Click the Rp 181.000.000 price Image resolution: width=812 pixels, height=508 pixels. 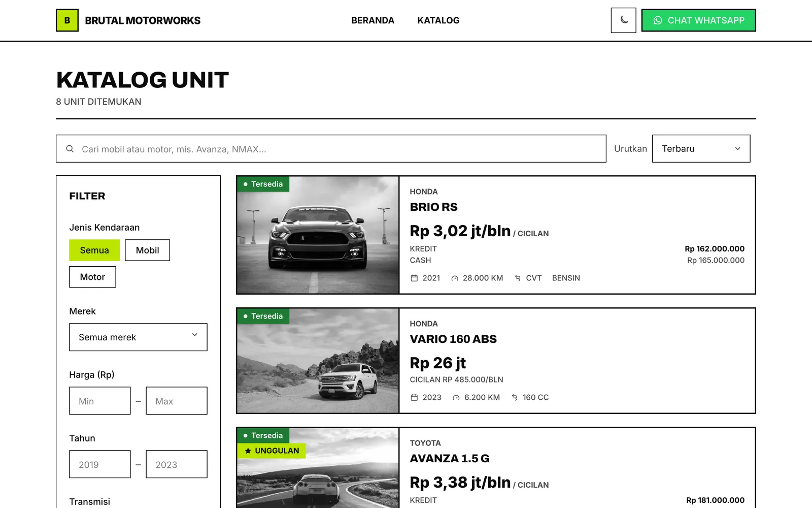click(715, 500)
